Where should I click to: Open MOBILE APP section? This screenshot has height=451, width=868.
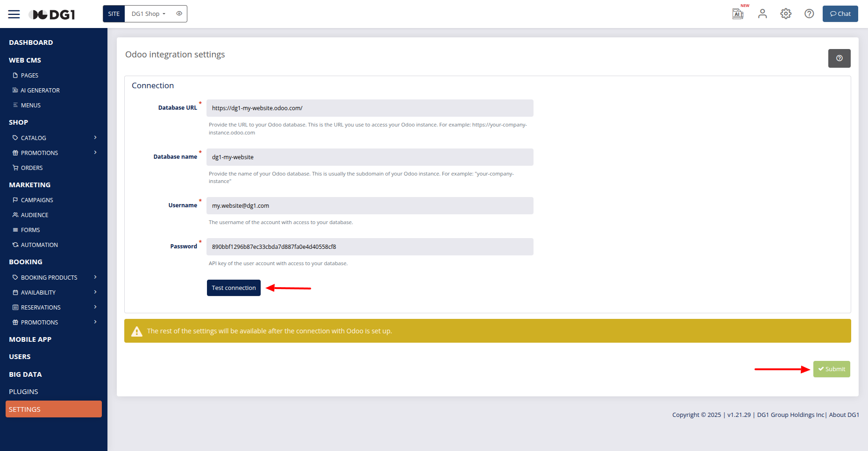click(x=30, y=339)
